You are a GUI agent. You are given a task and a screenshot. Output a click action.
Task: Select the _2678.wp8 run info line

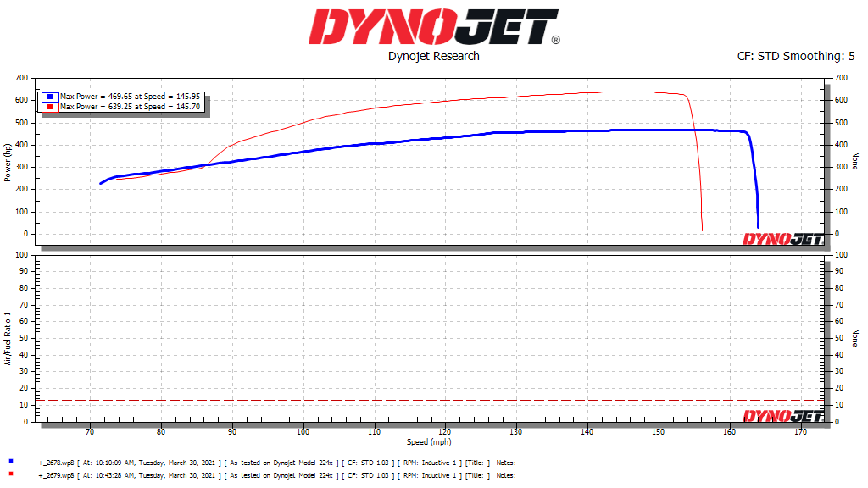[x=277, y=463]
